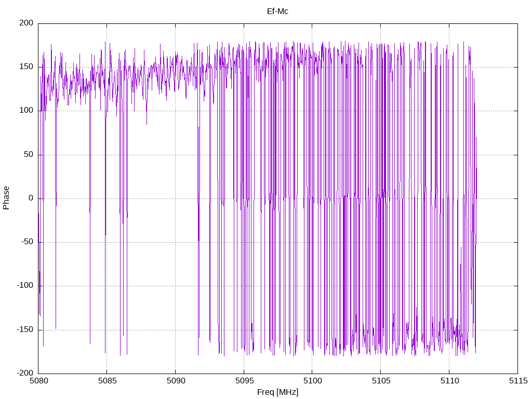The image size is (532, 399).
Task: Click the x-axis tick label 5105
Action: pos(381,381)
